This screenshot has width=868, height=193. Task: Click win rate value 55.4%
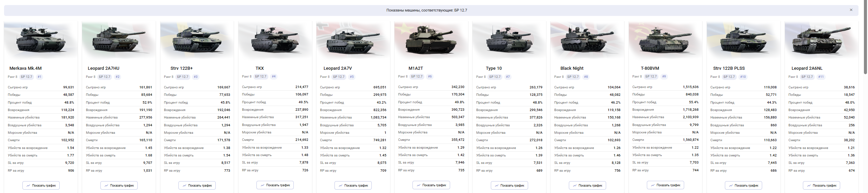coord(694,102)
